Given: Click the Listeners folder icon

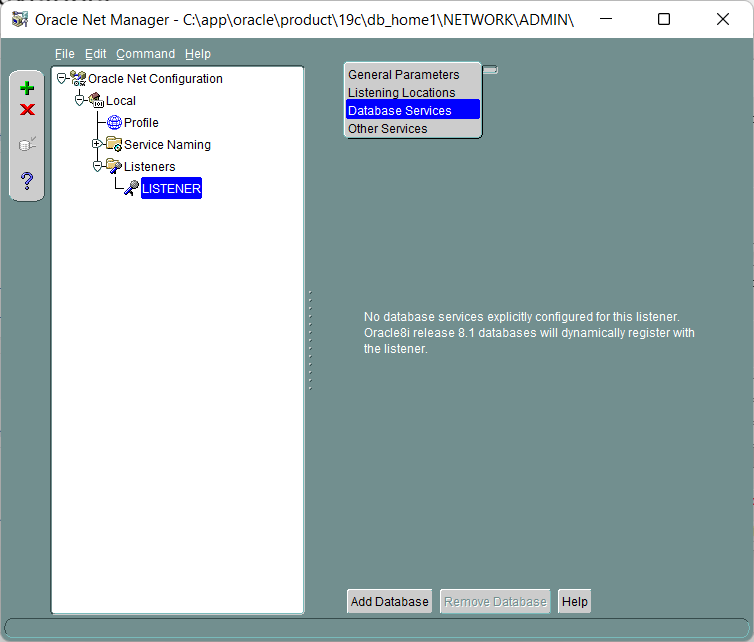Looking at the screenshot, I should [x=114, y=166].
